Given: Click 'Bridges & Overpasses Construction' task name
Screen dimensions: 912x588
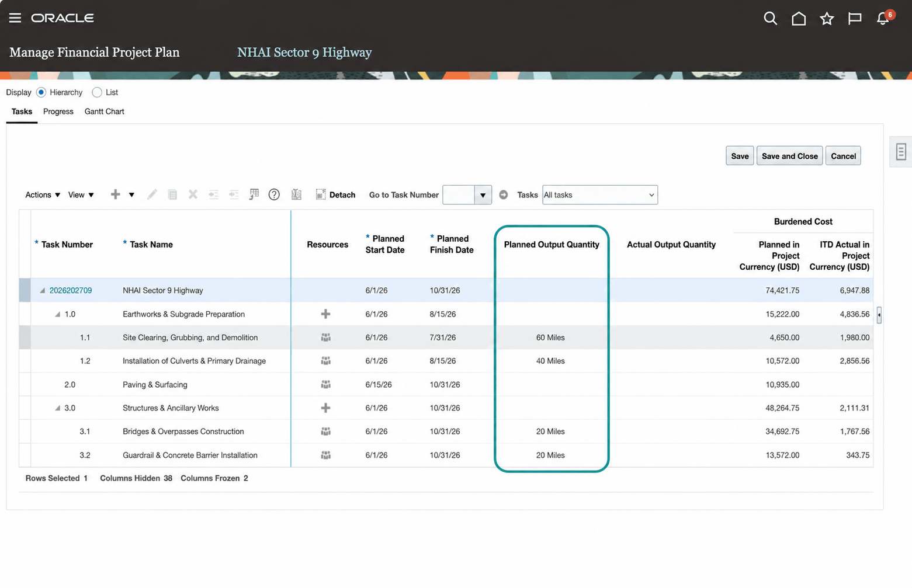Looking at the screenshot, I should pyautogui.click(x=183, y=432).
